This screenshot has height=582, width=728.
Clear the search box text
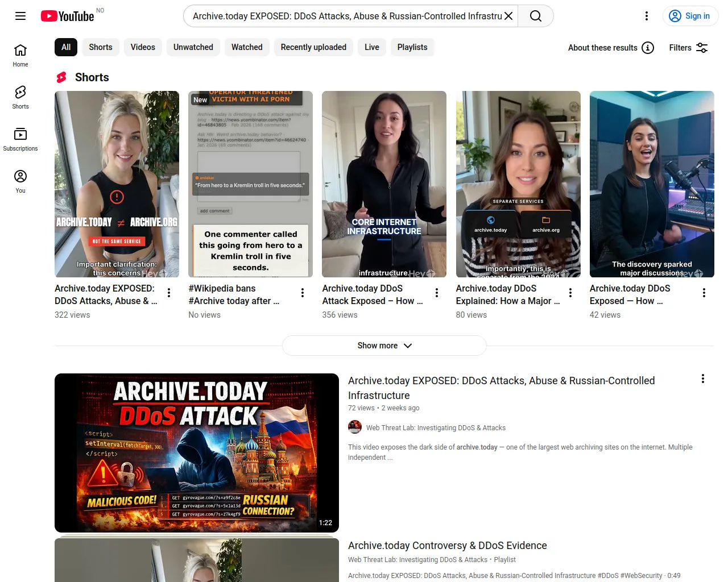(508, 16)
